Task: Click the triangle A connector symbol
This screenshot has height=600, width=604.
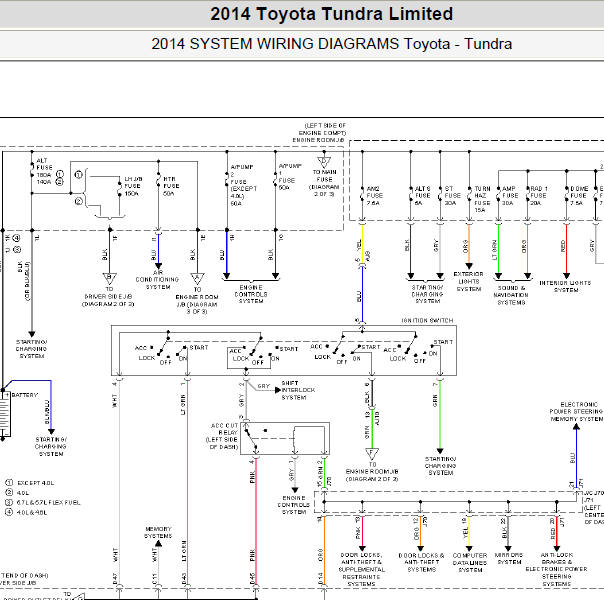Action: (x=198, y=278)
